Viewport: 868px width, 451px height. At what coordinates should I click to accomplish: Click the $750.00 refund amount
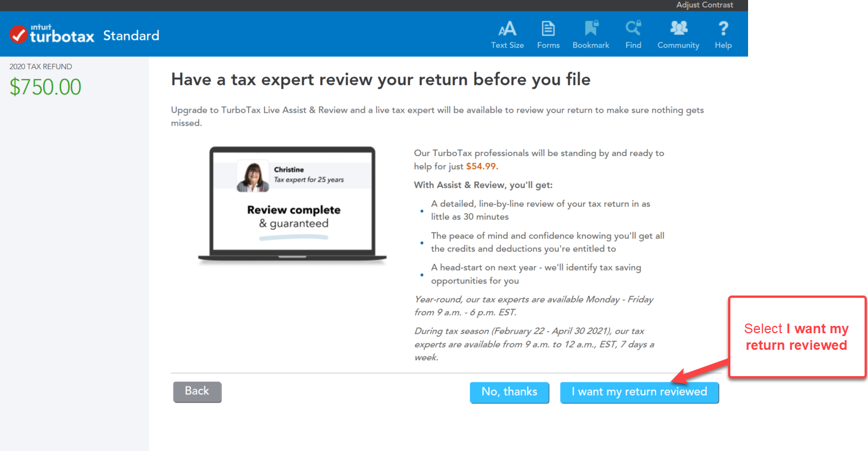pos(46,87)
